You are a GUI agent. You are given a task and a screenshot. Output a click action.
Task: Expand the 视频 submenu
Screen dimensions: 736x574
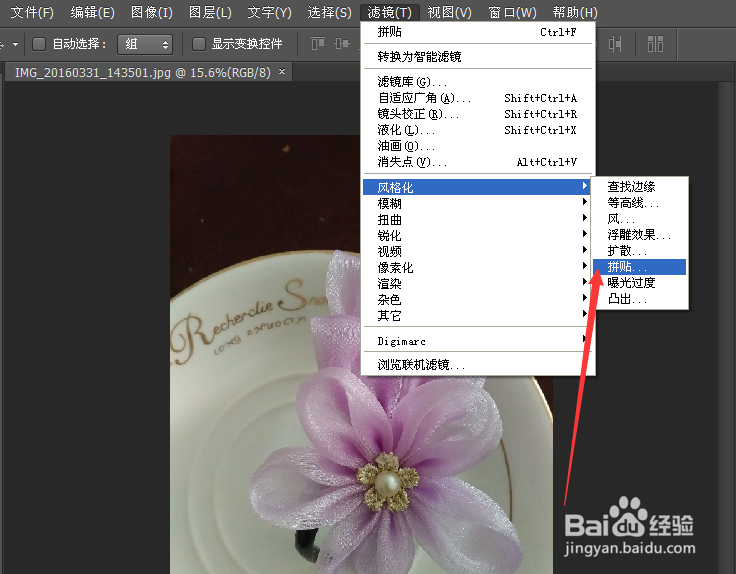pos(478,251)
